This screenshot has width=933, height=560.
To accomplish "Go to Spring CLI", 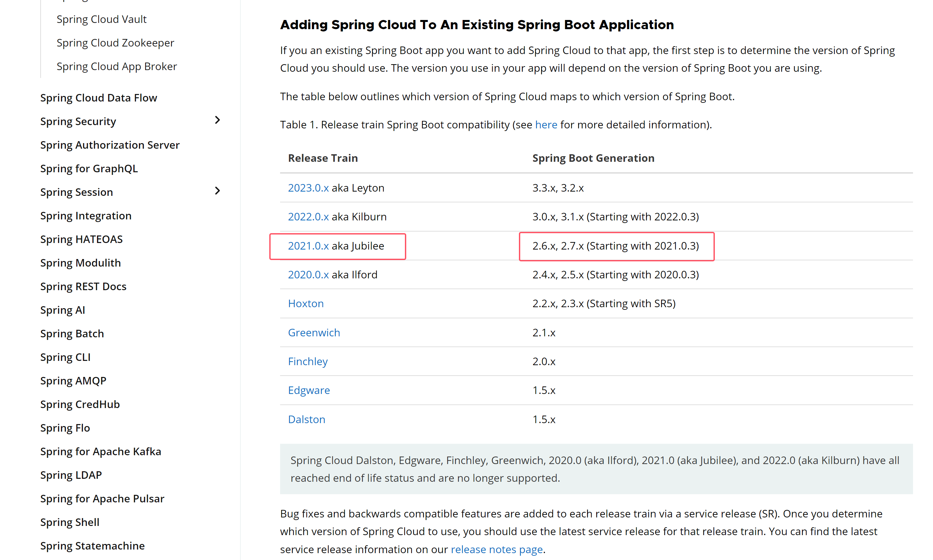I will point(65,357).
